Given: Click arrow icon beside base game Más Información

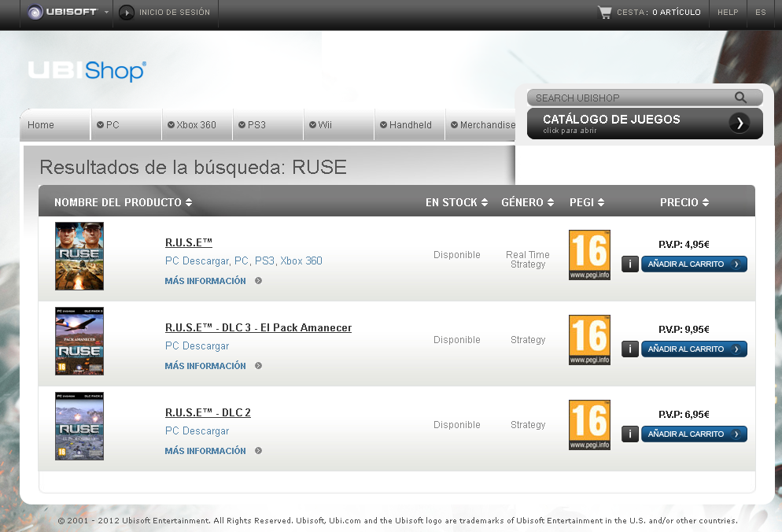Looking at the screenshot, I should (x=258, y=280).
